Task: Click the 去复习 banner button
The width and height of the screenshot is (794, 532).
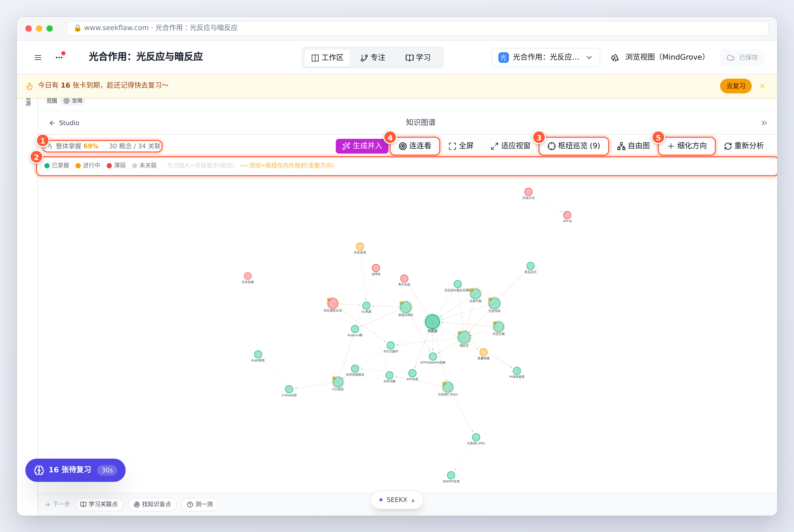Action: (736, 86)
